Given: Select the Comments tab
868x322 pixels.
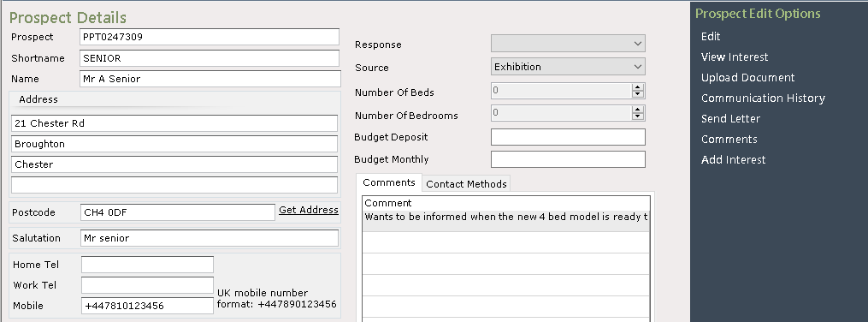Looking at the screenshot, I should click(388, 182).
